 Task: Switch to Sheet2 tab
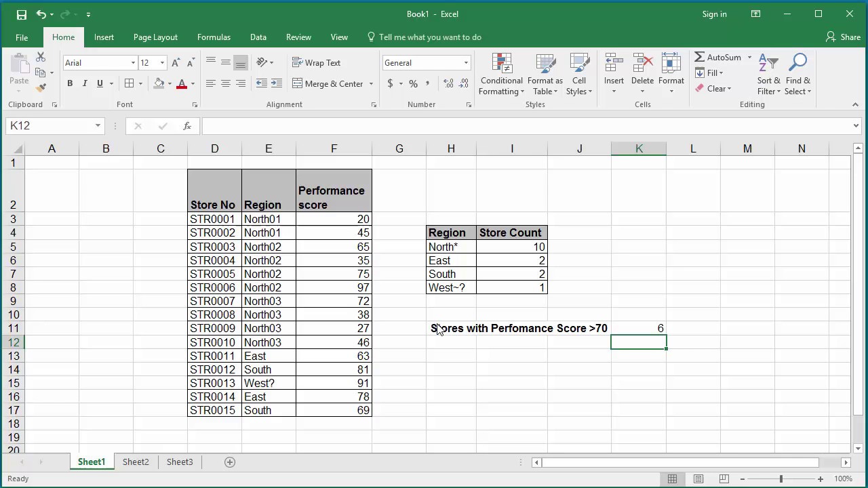click(136, 462)
